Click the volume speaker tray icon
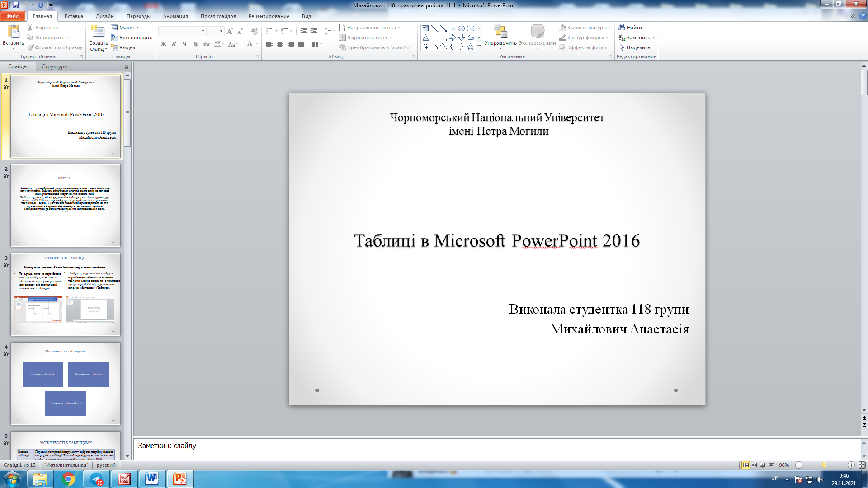Viewport: 868px width, 488px height. pos(820,479)
